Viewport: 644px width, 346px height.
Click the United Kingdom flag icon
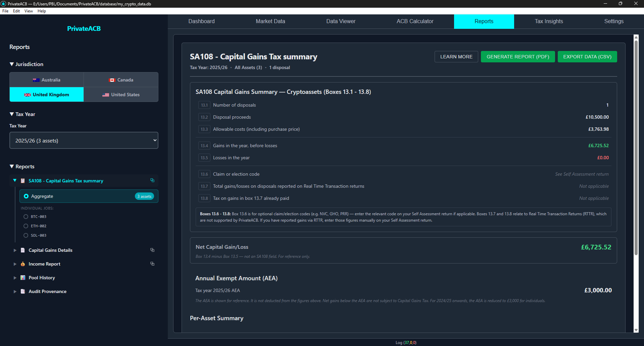pos(27,95)
